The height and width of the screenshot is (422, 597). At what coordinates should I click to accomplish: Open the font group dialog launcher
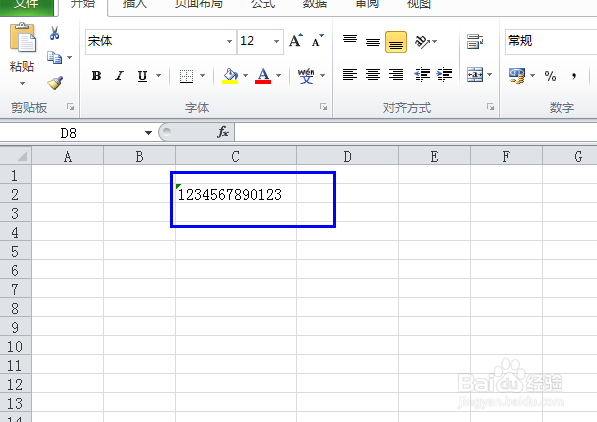point(324,107)
